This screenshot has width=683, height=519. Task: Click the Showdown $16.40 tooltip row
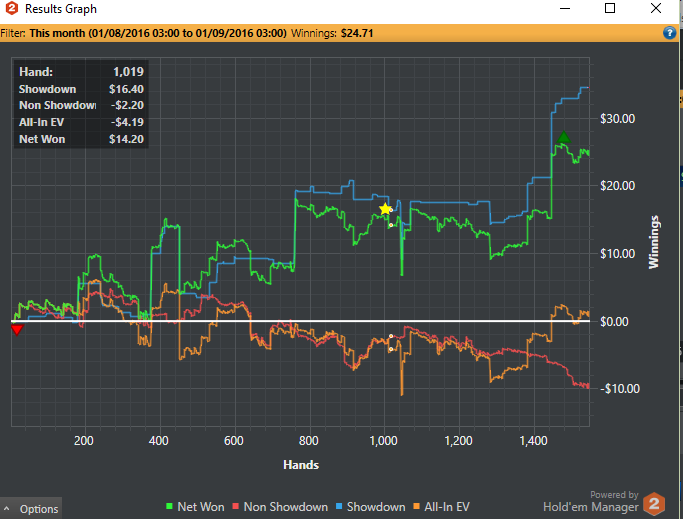[x=81, y=89]
